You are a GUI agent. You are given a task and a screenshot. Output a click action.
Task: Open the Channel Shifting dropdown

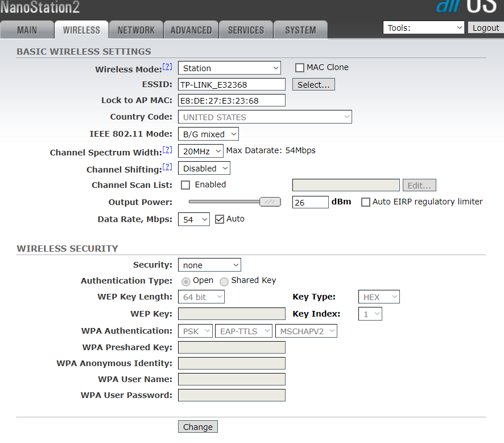[204, 168]
